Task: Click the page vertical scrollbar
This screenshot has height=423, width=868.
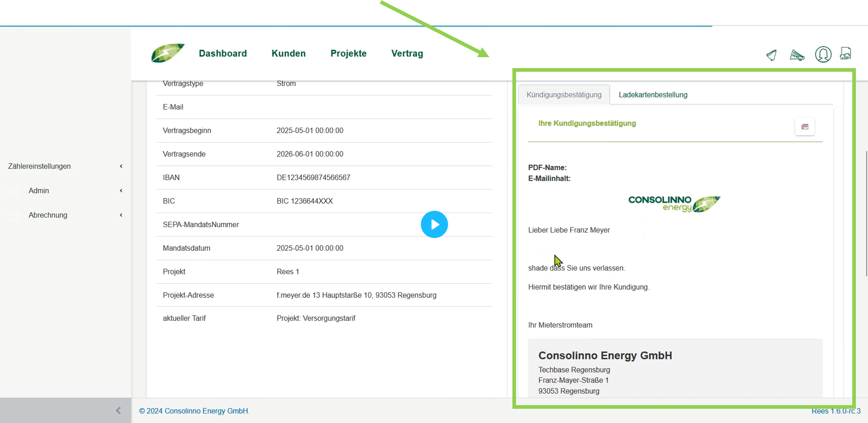Action: (x=866, y=214)
